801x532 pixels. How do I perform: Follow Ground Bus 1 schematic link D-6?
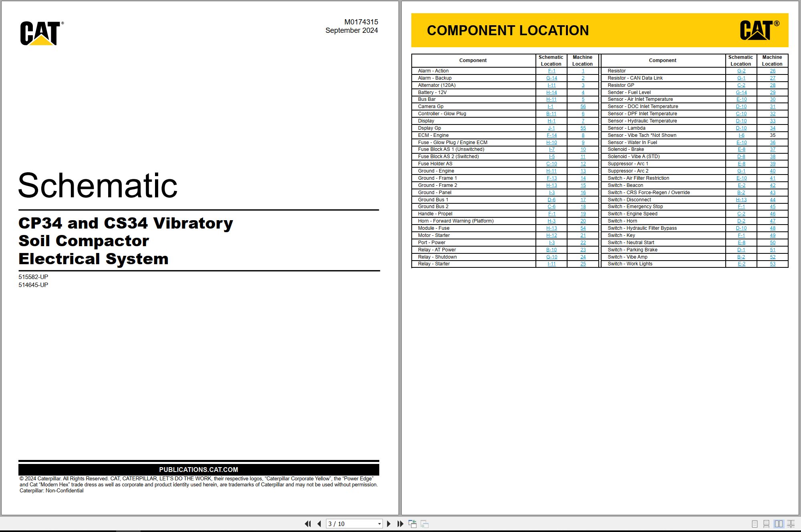pyautogui.click(x=551, y=200)
